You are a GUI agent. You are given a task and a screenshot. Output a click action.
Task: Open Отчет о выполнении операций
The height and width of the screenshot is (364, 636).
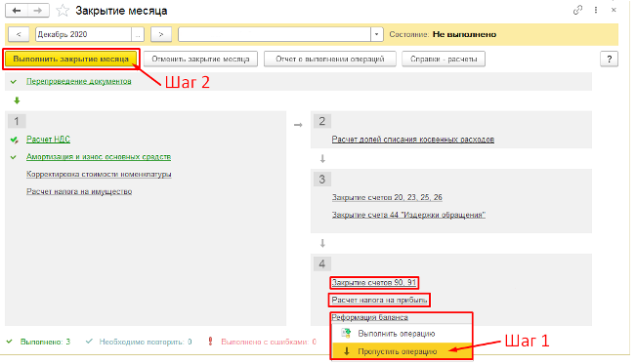click(330, 60)
